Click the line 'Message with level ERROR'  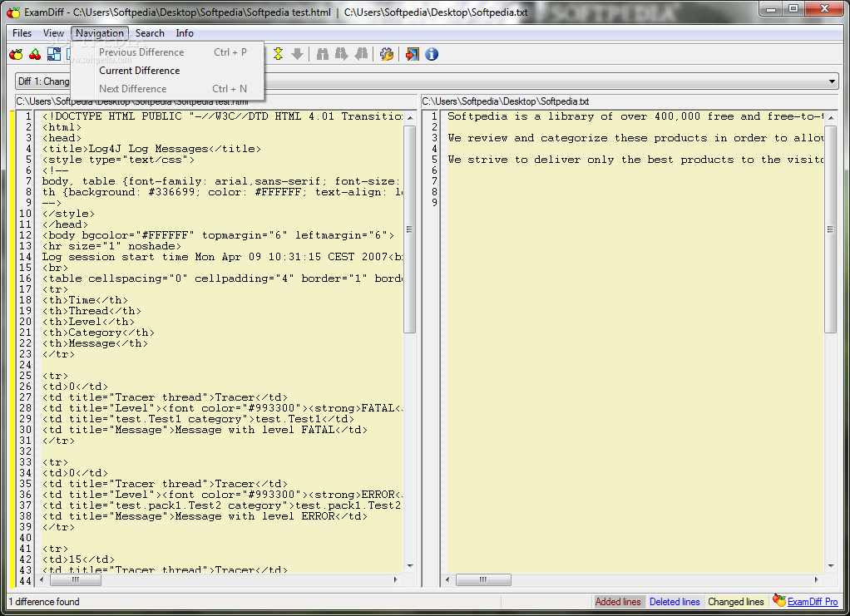[205, 515]
